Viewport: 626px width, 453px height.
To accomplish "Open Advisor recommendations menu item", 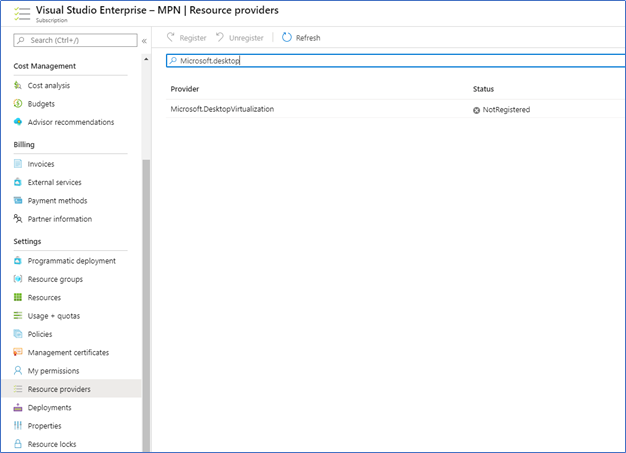I will point(71,122).
